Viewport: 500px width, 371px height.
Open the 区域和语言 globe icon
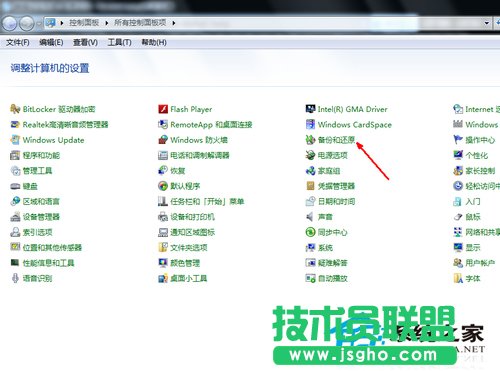click(x=15, y=201)
